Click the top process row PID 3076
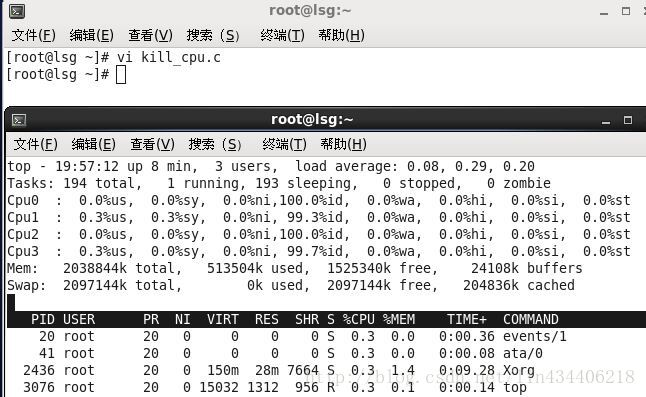The height and width of the screenshot is (397, 646). pos(274,387)
